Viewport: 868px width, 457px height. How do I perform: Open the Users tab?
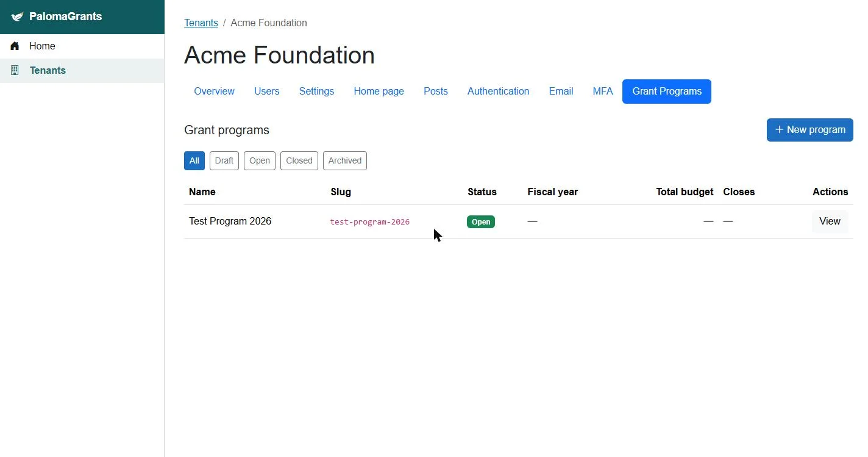[x=266, y=92]
